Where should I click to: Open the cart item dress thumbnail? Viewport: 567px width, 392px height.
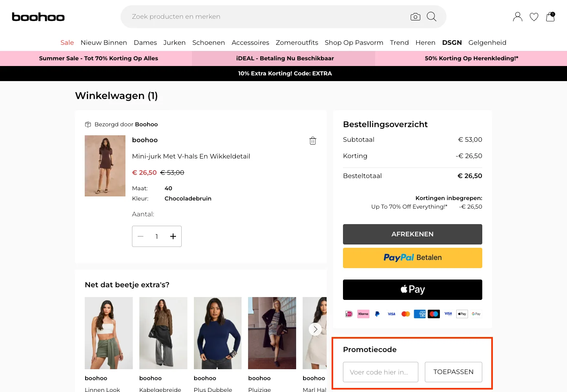click(105, 166)
